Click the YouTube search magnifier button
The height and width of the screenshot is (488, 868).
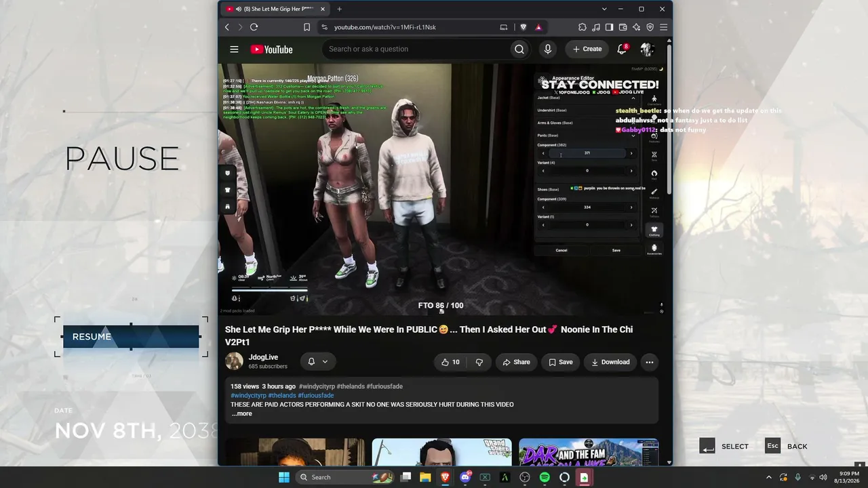[x=519, y=49]
